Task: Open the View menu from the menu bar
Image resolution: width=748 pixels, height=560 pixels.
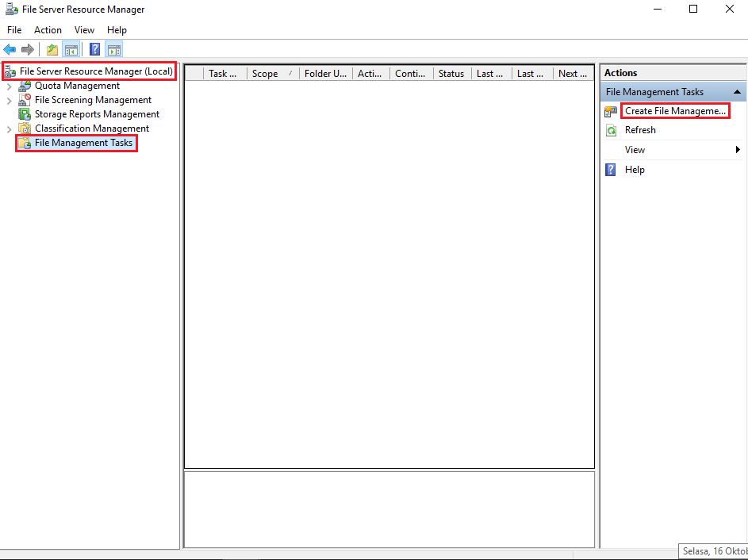Action: coord(84,29)
